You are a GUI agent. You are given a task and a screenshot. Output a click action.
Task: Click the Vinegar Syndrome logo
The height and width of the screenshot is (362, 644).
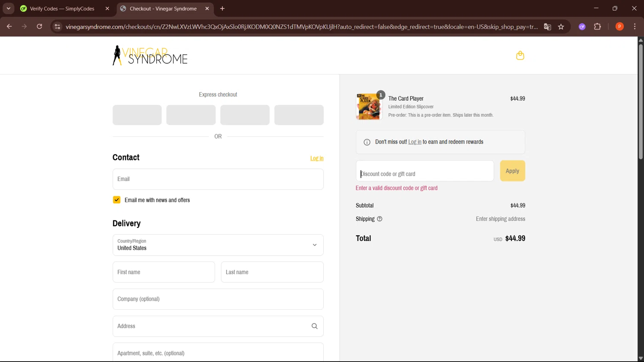[x=150, y=55]
